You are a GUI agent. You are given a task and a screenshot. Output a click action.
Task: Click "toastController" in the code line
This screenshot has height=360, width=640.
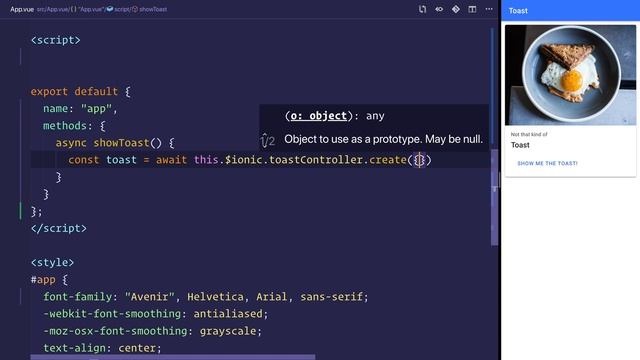(316, 160)
